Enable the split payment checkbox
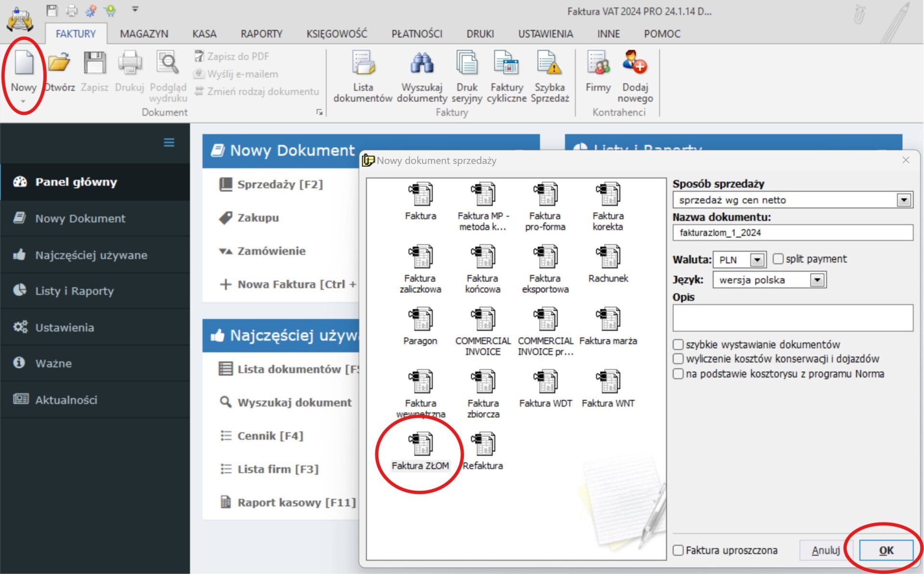The image size is (924, 574). click(778, 259)
